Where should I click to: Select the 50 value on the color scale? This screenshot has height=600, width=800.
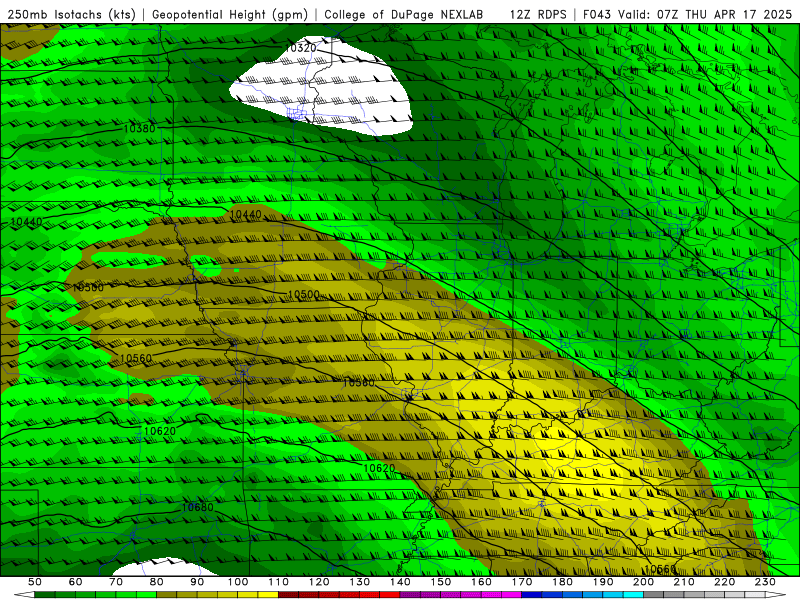click(x=35, y=582)
